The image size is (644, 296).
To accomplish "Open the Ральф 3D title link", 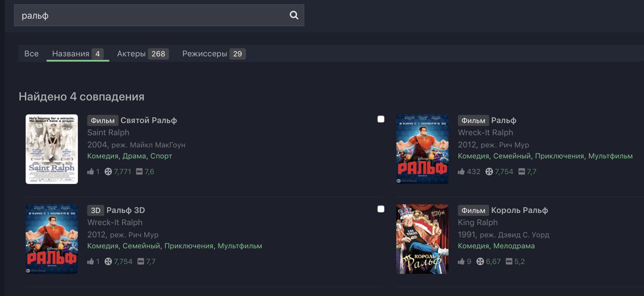I will 126,210.
